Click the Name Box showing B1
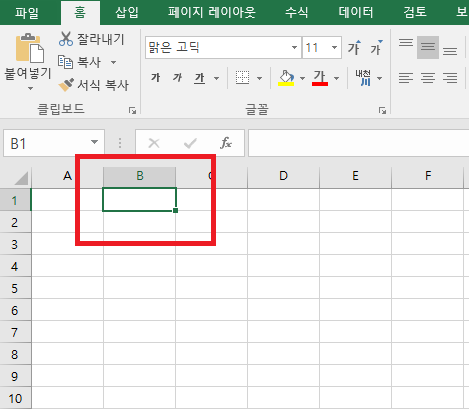 [x=46, y=143]
